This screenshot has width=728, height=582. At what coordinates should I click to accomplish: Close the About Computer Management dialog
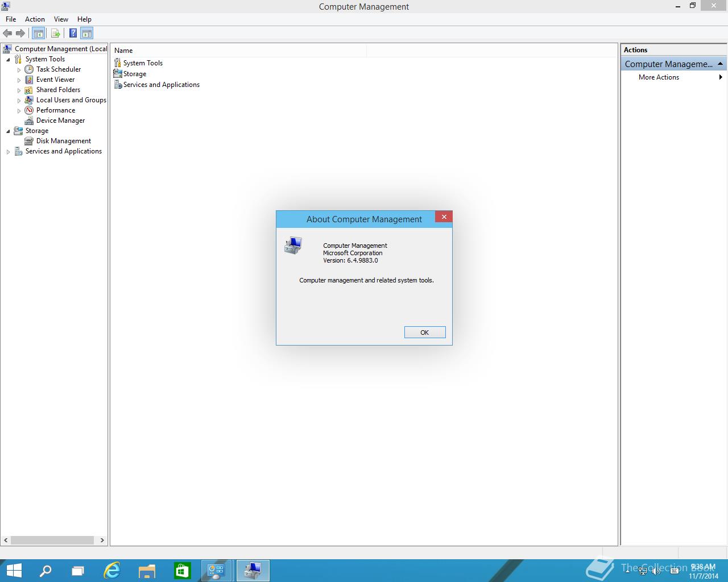pyautogui.click(x=444, y=217)
